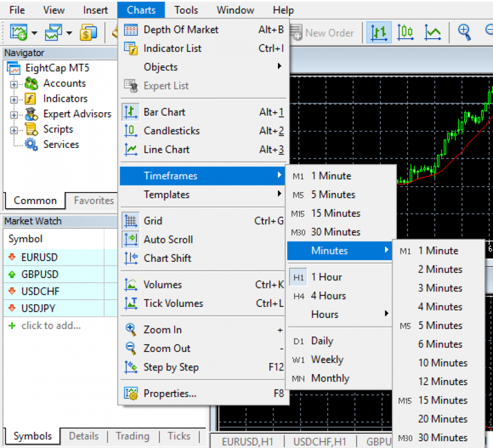The width and height of the screenshot is (493, 448).
Task: Click the Scripts scroll icon in Navigator
Action: [31, 129]
